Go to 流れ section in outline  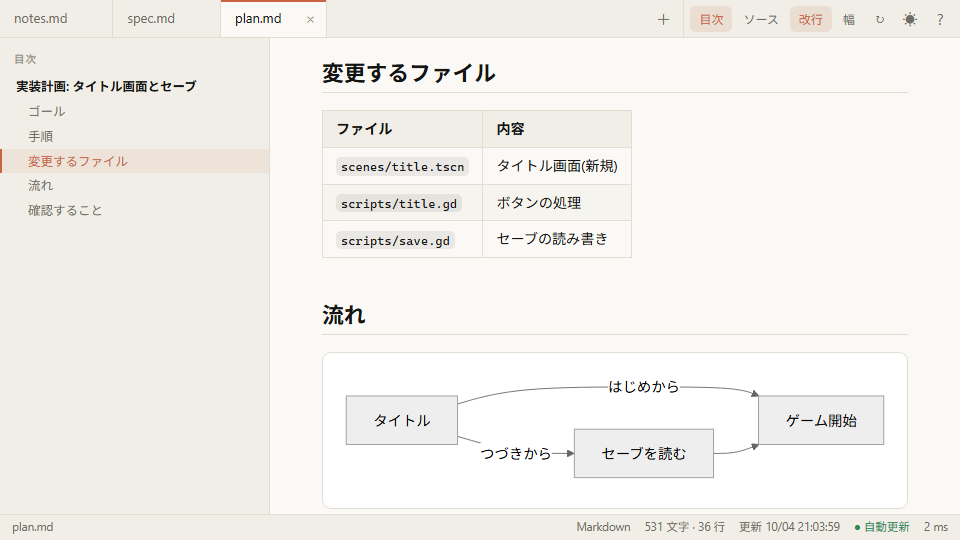coord(135,186)
